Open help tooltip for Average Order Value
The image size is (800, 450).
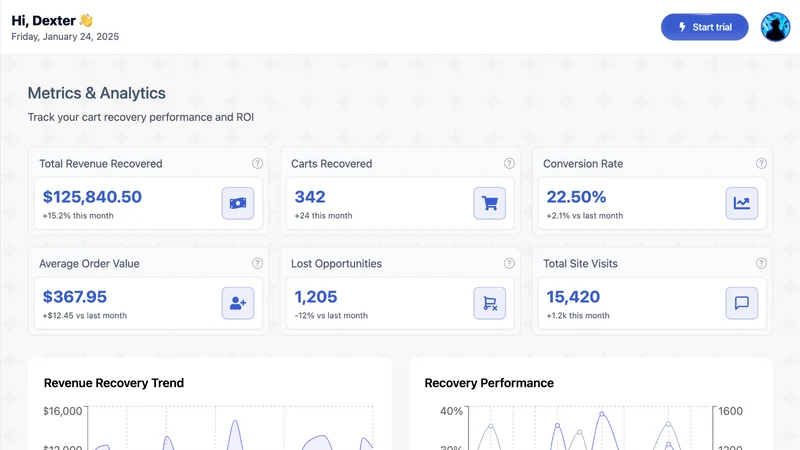257,263
